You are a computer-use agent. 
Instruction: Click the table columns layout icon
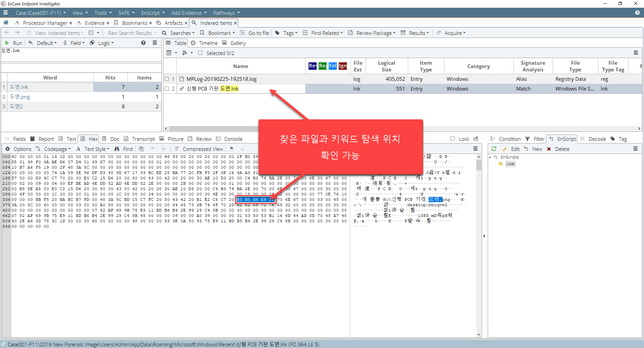coord(169,53)
